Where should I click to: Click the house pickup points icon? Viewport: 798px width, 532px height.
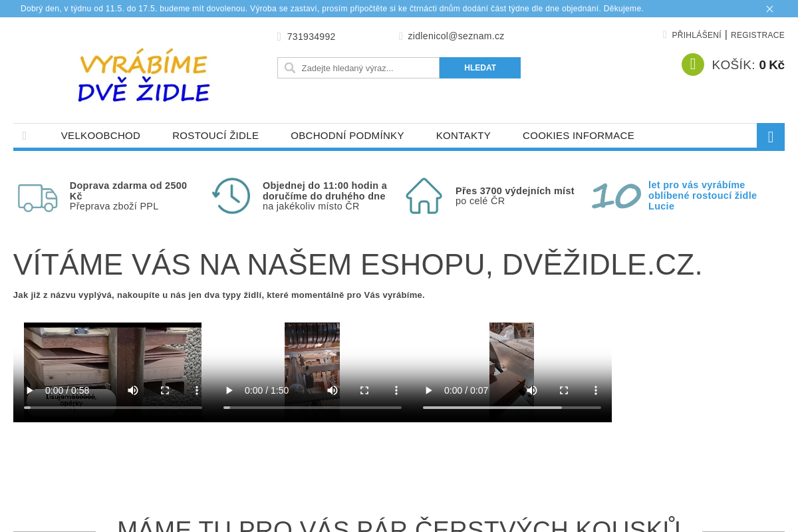(424, 196)
